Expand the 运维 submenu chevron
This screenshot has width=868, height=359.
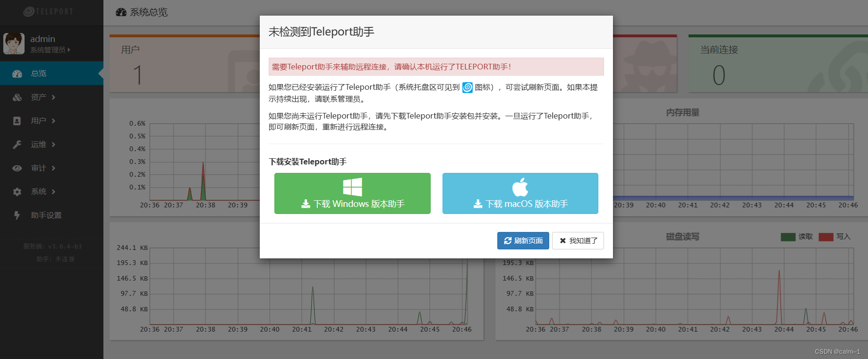53,145
